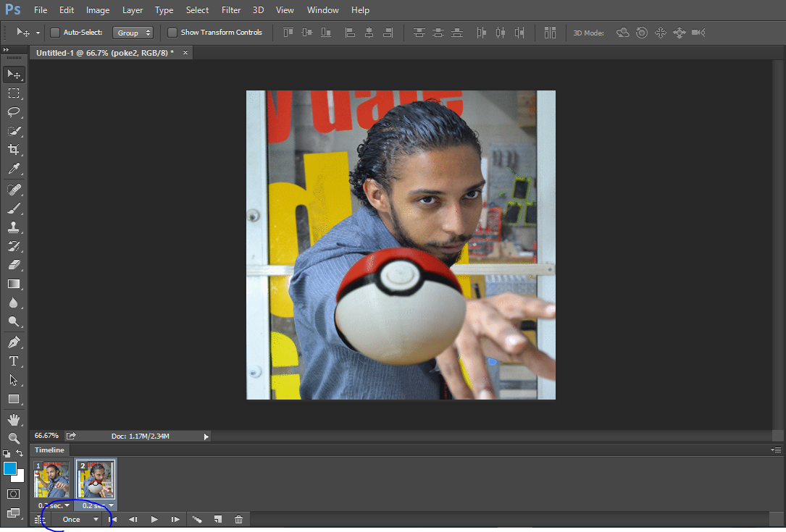Activate 3D Roll mode icon
The image size is (786, 532).
click(x=642, y=33)
